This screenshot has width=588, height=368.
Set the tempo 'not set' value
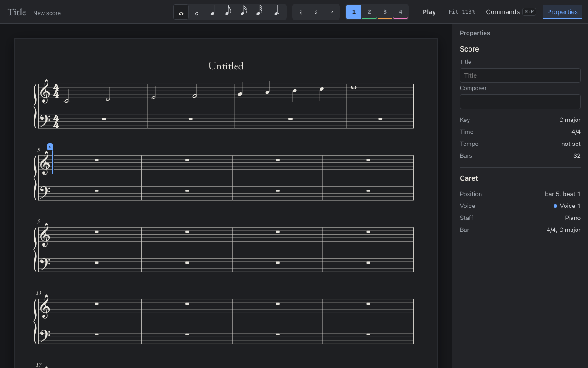[571, 144]
